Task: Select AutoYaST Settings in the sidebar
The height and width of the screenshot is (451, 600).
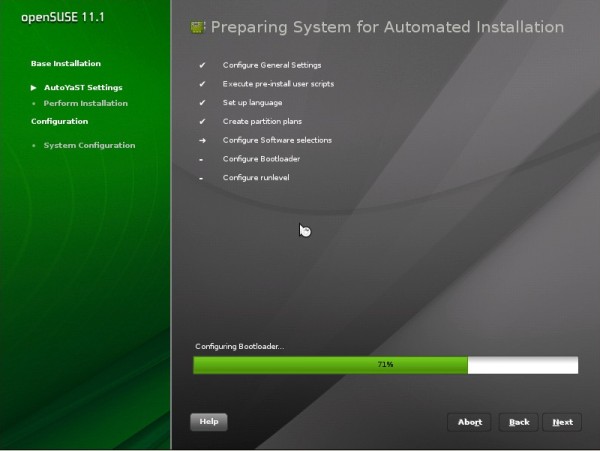Action: (83, 88)
